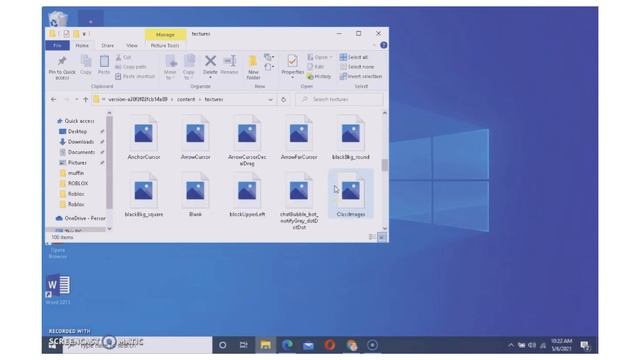Click the Manage contextual tab
The image size is (640, 360).
tap(165, 35)
